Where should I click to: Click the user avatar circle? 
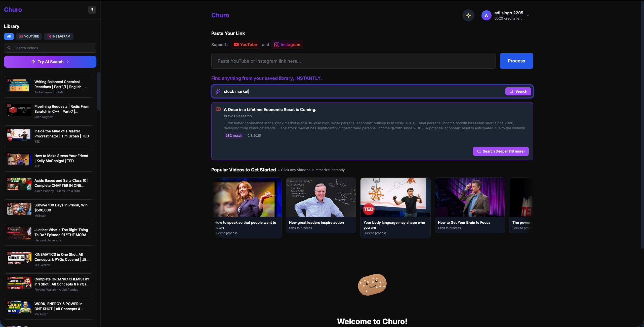click(486, 15)
